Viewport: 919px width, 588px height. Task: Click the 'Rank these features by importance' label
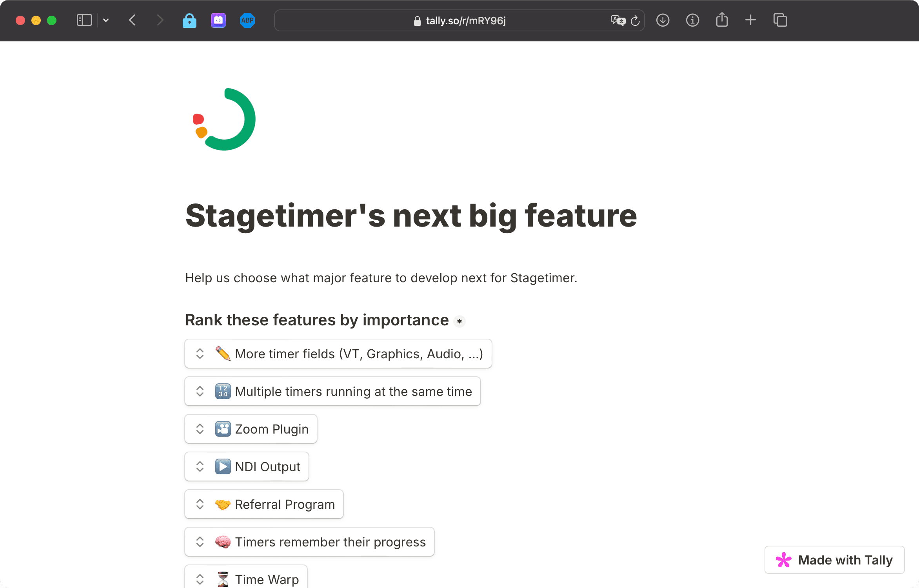[x=317, y=320]
